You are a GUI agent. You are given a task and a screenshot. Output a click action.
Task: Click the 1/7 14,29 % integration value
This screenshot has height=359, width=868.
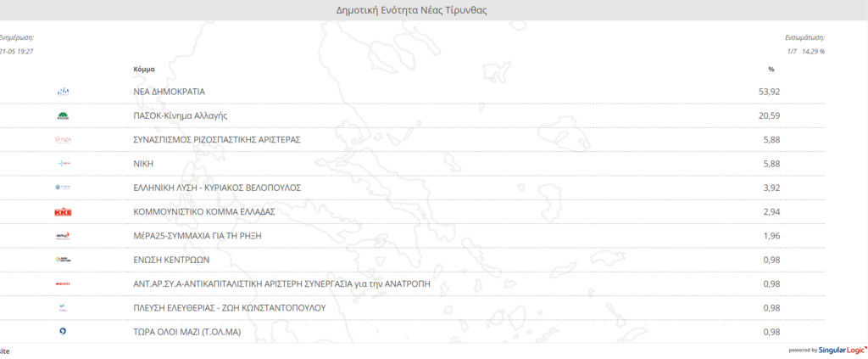[806, 52]
